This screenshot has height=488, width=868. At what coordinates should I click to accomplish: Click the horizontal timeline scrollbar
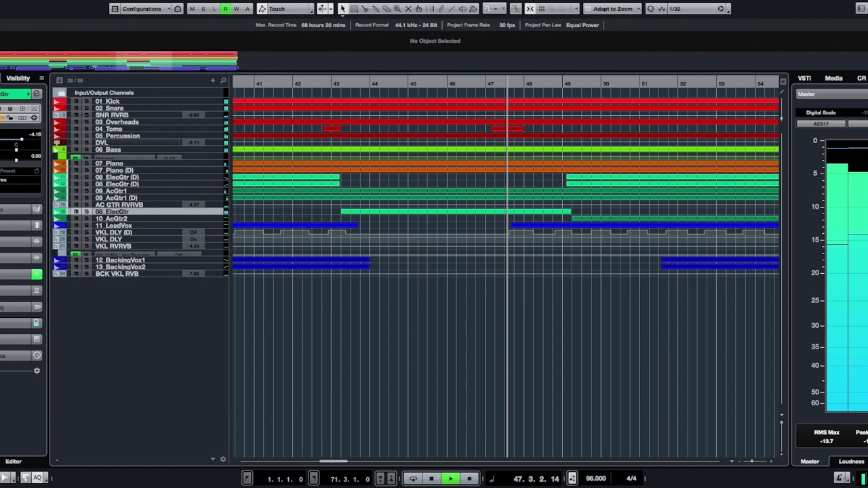point(334,461)
